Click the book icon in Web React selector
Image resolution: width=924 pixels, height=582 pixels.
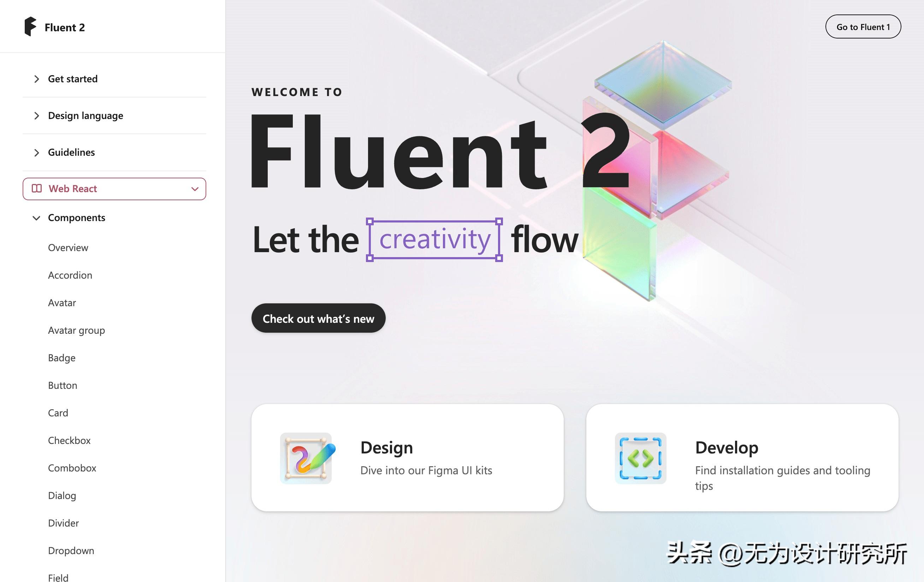(x=36, y=188)
